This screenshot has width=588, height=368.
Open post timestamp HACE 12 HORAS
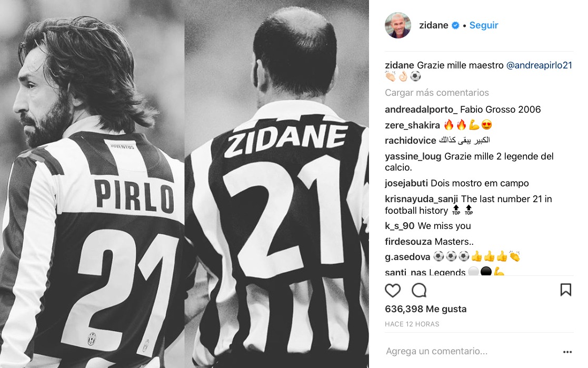click(412, 324)
